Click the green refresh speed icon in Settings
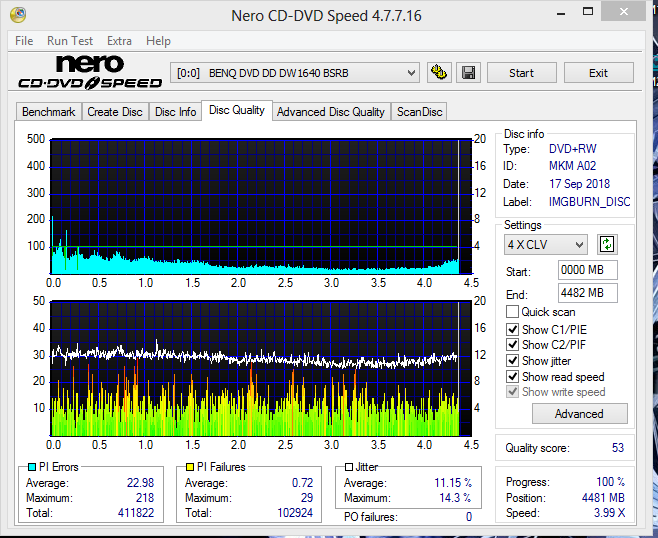658x538 pixels. [607, 244]
